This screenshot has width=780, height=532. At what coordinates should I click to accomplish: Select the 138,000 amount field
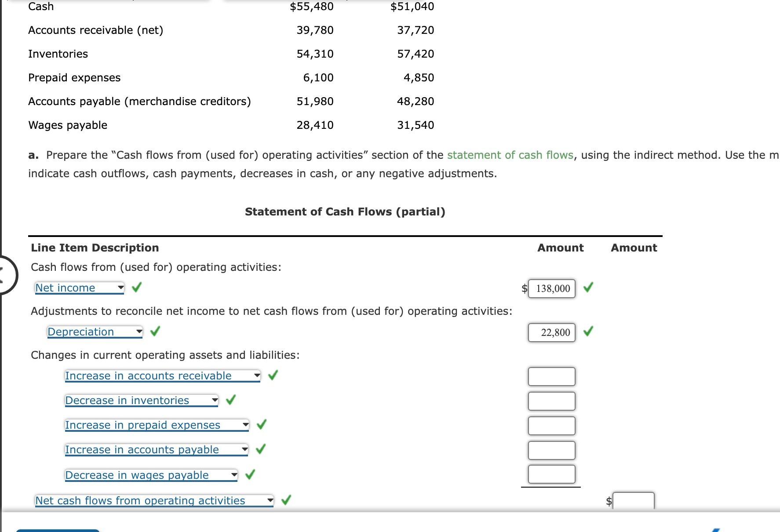(x=551, y=288)
